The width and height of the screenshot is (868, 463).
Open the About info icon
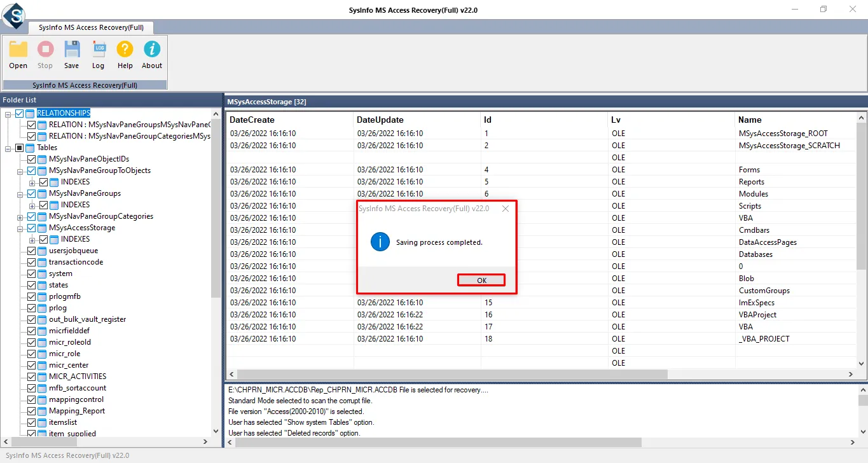(x=152, y=50)
